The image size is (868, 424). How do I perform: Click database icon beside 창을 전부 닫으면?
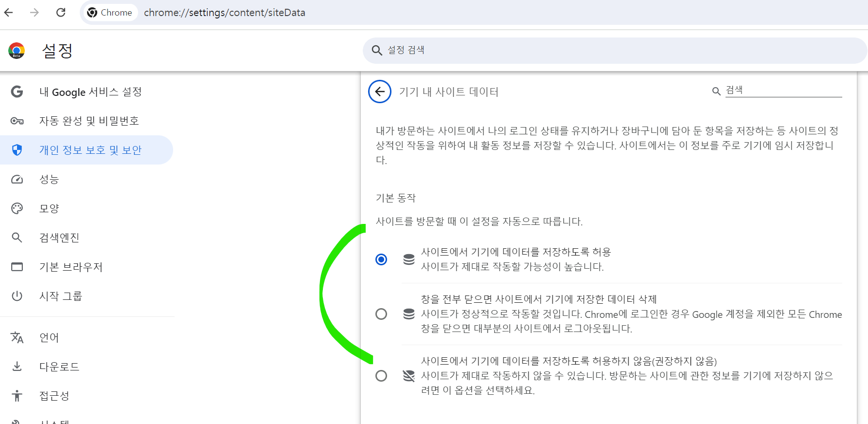coord(409,314)
